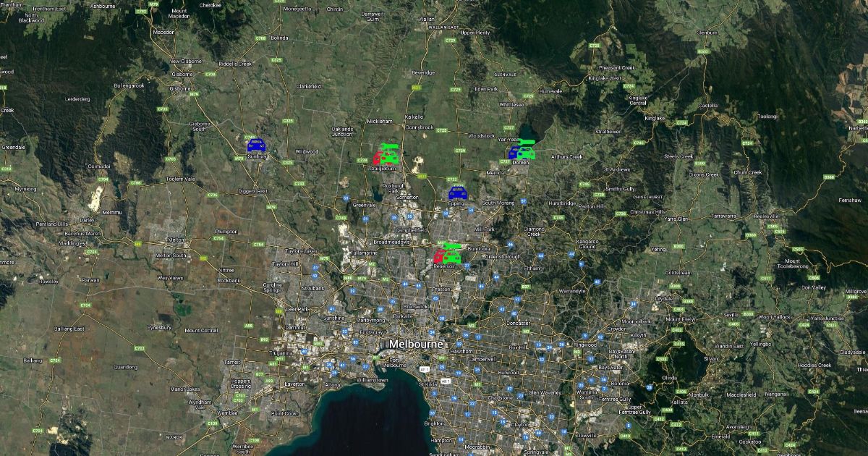This screenshot has width=868, height=456.
Task: Click the Rockbank label
Action: pos(228,280)
